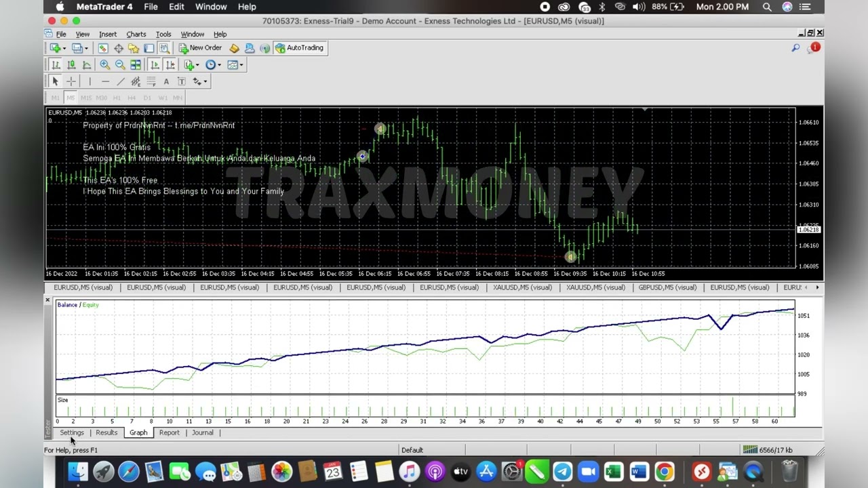Toggle chart Shift from right edge
Viewport: 868px width, 488px height.
(x=170, y=65)
